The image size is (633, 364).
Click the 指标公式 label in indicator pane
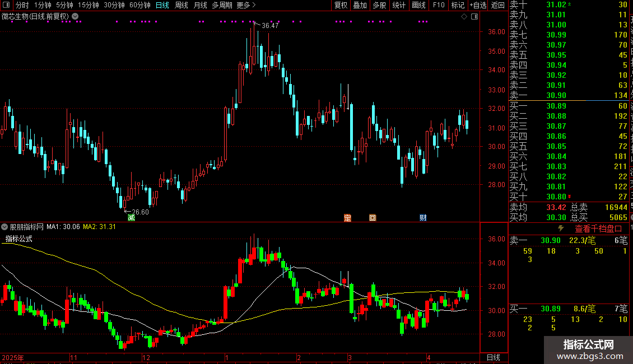click(x=18, y=239)
